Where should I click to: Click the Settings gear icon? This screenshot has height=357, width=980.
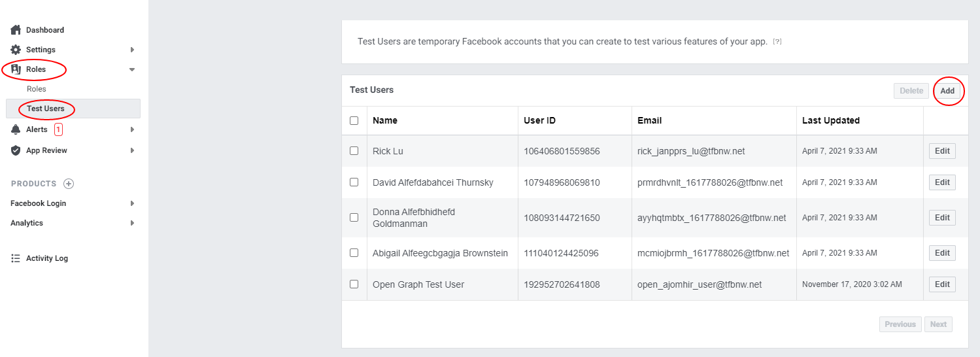click(x=16, y=50)
